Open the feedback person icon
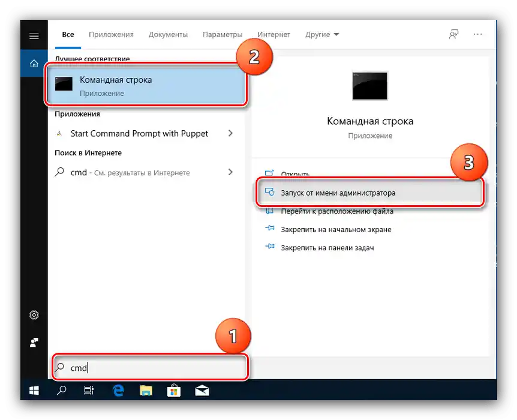Screen dimensions: 517x420 pyautogui.click(x=453, y=34)
